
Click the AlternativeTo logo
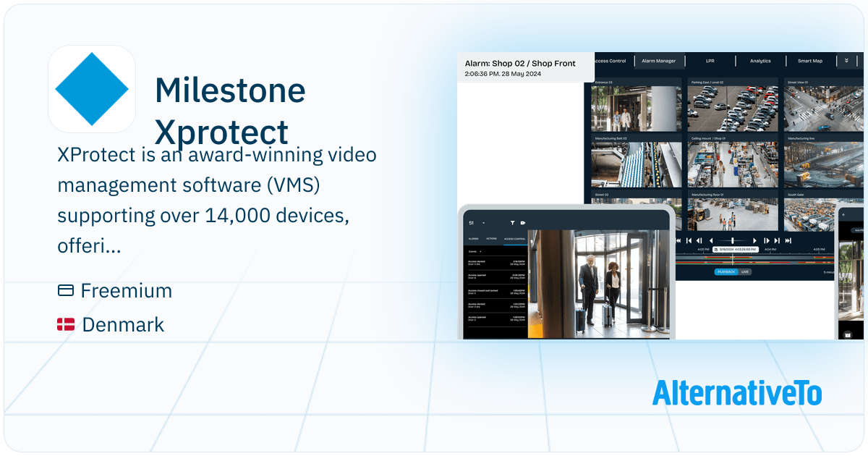pyautogui.click(x=737, y=393)
